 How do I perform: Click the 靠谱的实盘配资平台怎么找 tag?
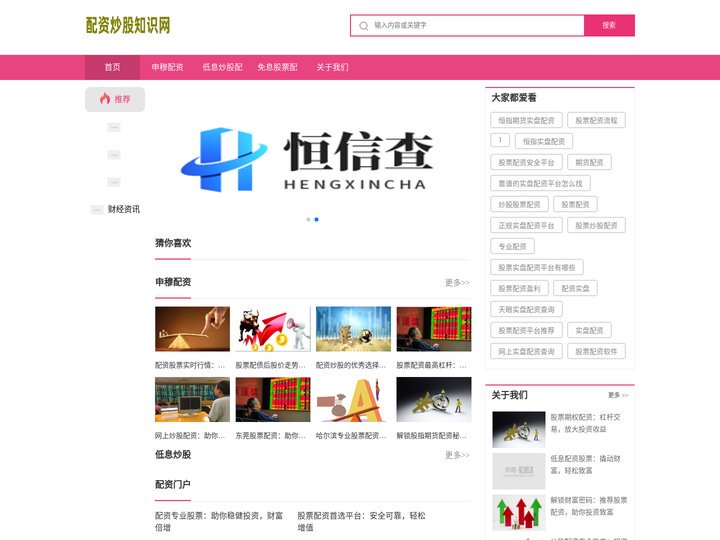point(540,184)
